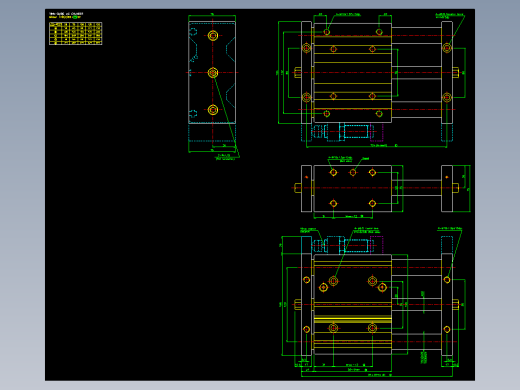
Task: Click the yellow dimension table in the drawing
Action: (76, 33)
